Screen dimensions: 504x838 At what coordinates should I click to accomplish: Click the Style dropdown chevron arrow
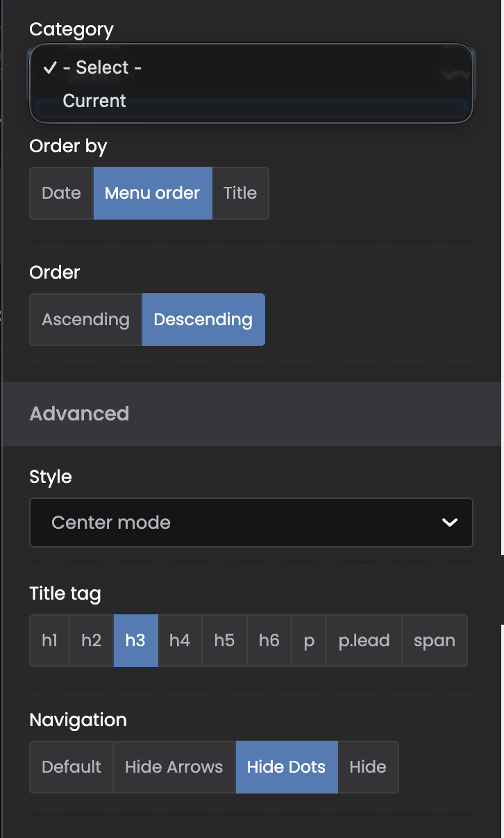pyautogui.click(x=450, y=523)
